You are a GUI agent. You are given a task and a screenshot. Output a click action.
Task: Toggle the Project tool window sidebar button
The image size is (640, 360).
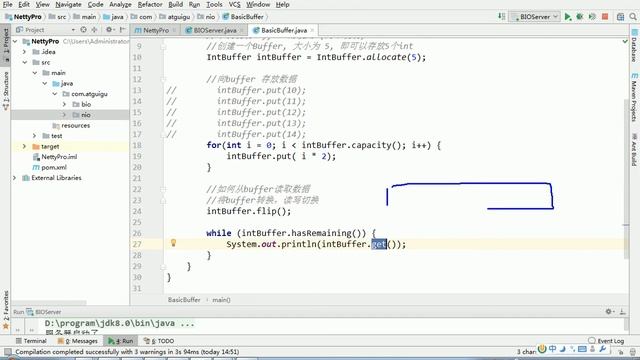click(x=6, y=44)
